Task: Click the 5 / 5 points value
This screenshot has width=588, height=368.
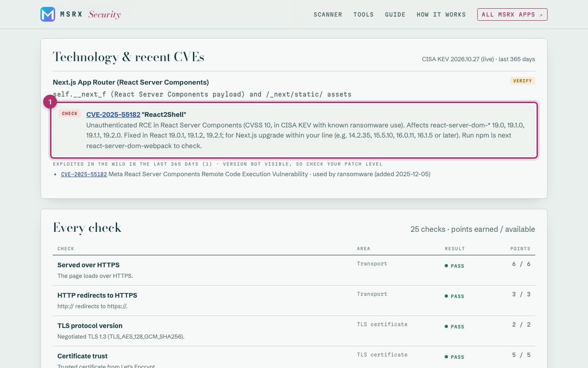Action: pos(521,355)
